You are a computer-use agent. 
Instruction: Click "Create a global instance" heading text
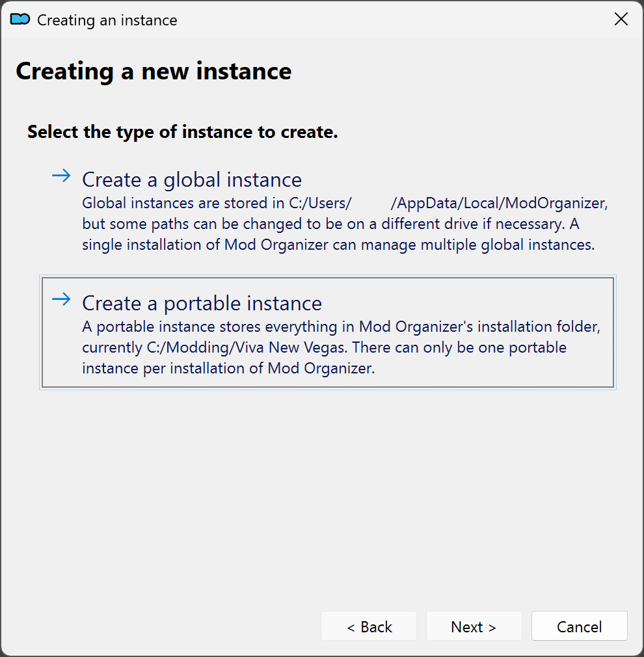tap(191, 180)
